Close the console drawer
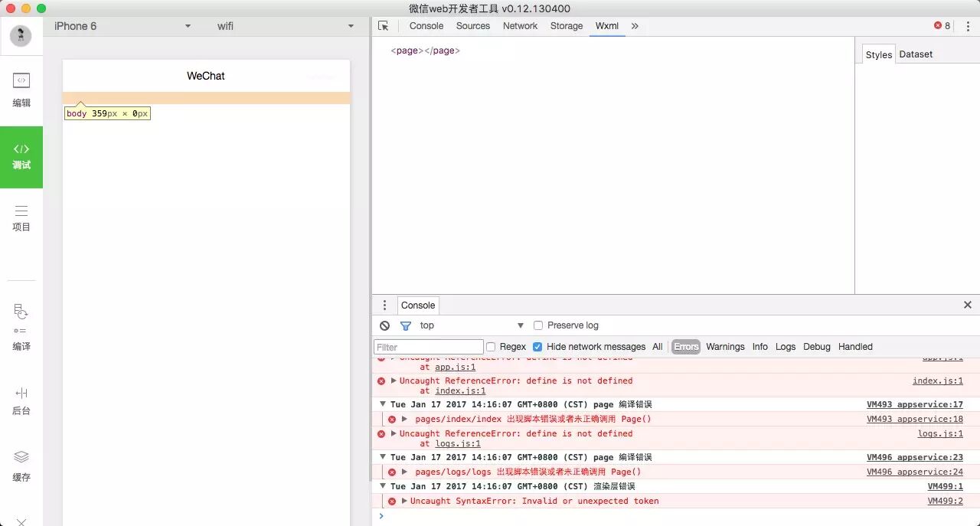The height and width of the screenshot is (526, 980). 968,305
